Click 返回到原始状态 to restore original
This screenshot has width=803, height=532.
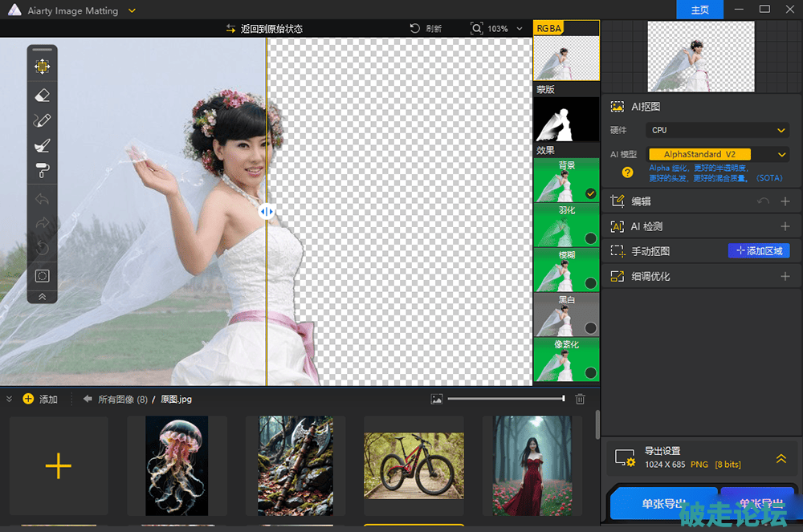point(264,28)
